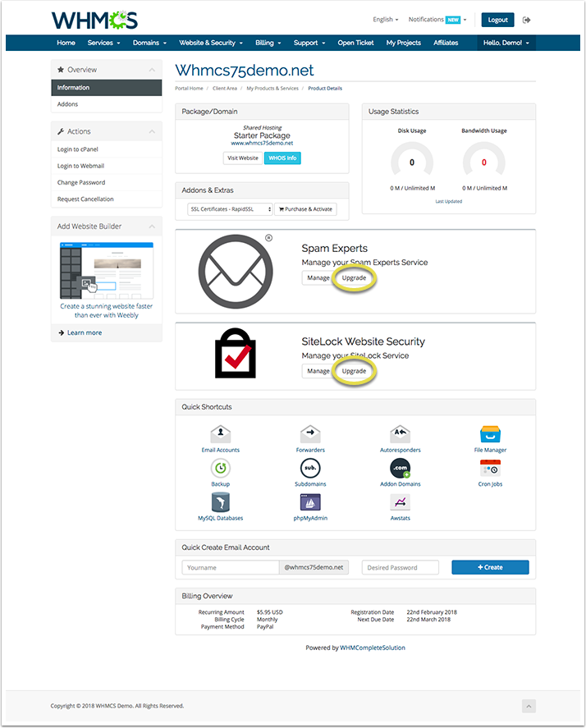The width and height of the screenshot is (586, 728).
Task: Click My Products & Services breadcrumb
Action: tap(272, 88)
